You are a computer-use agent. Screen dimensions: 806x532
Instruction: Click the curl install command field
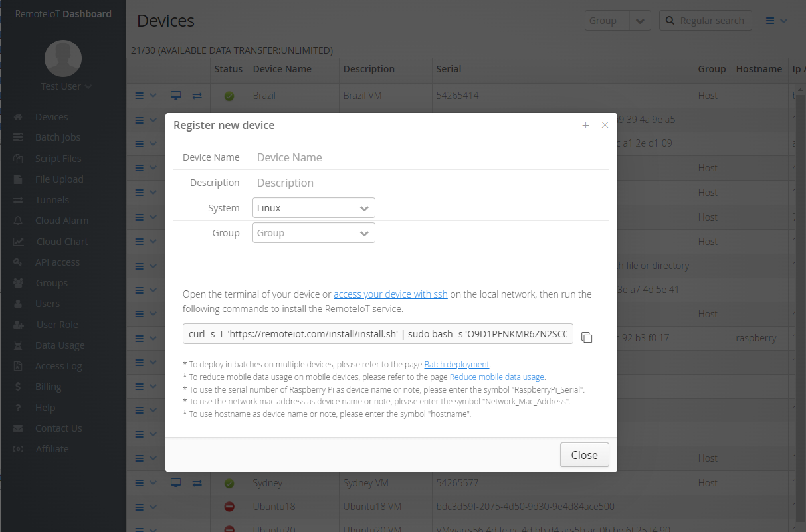(x=378, y=334)
